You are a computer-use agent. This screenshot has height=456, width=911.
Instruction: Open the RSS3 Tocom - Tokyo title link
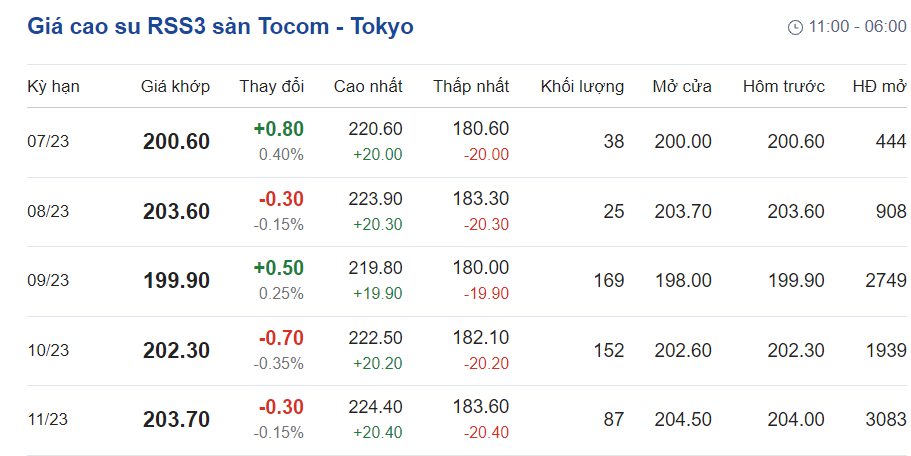click(220, 26)
